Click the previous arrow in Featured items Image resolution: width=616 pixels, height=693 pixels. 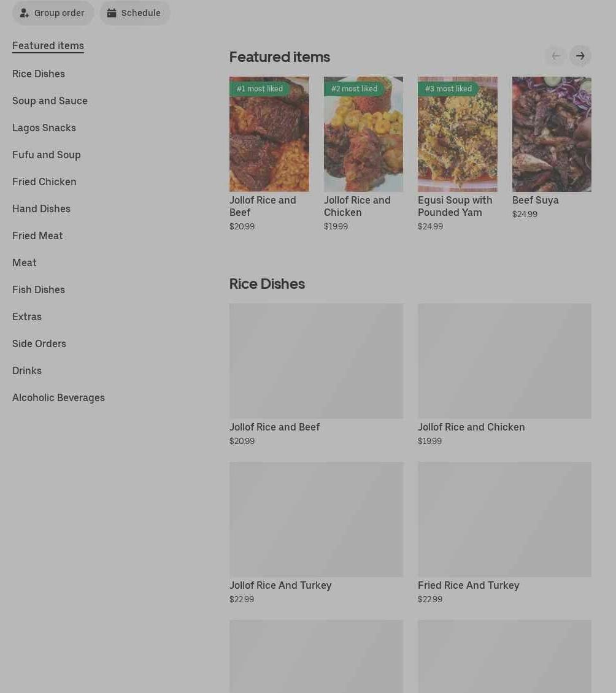tap(556, 56)
